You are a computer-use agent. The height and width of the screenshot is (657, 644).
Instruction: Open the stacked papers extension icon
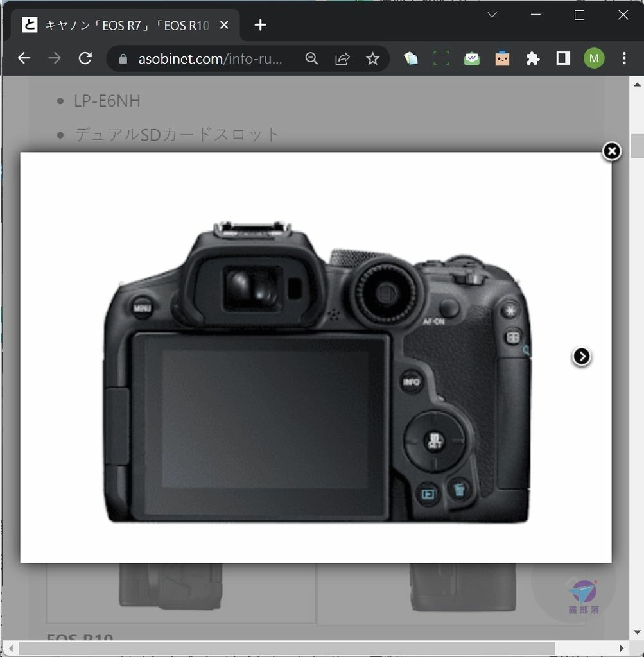pos(411,58)
